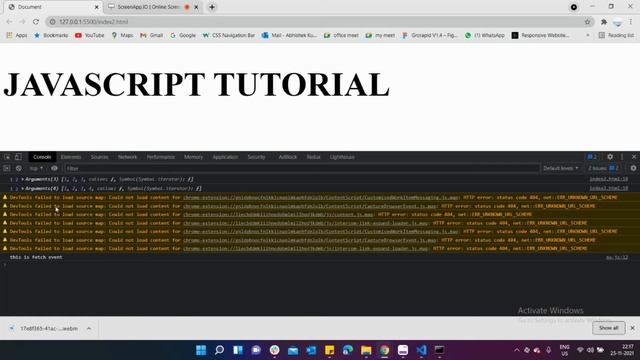The width and height of the screenshot is (640, 360).
Task: Switch to the Application tab
Action: pos(225,157)
